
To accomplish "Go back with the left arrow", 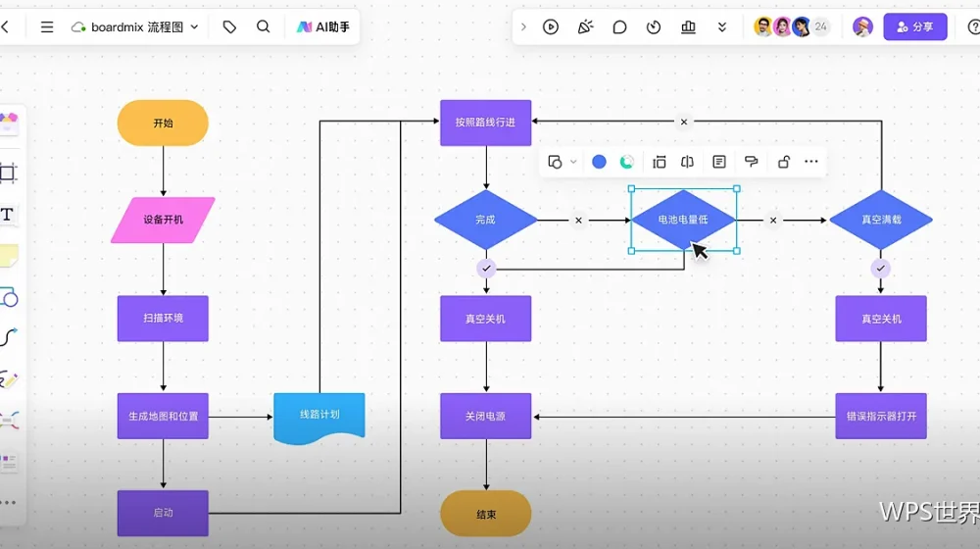I will coord(6,26).
